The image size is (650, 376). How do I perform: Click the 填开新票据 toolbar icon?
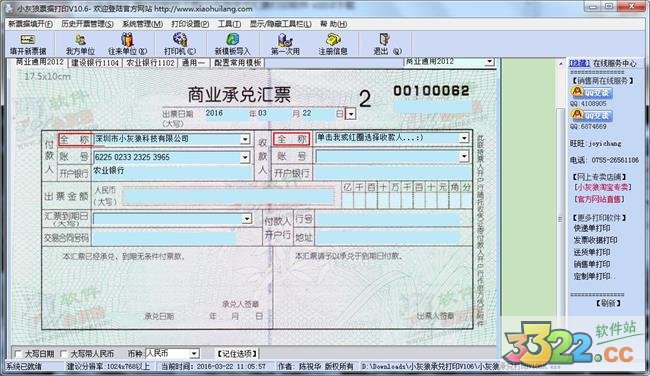point(28,44)
